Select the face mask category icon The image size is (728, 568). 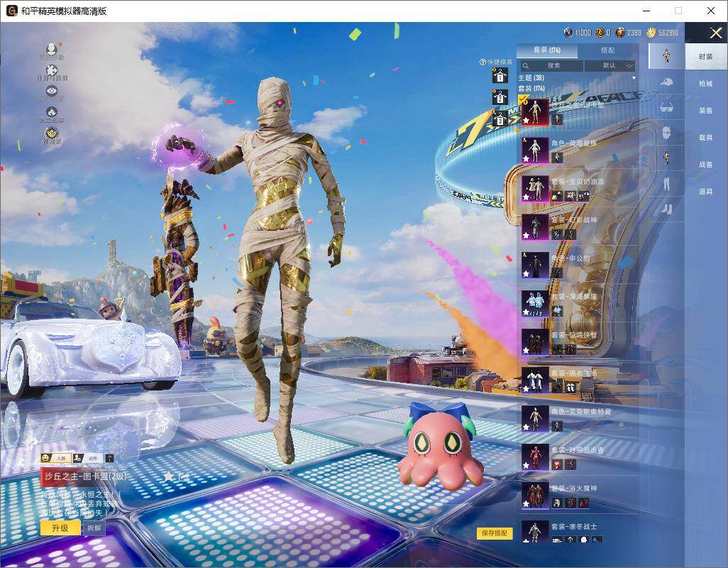[666, 133]
